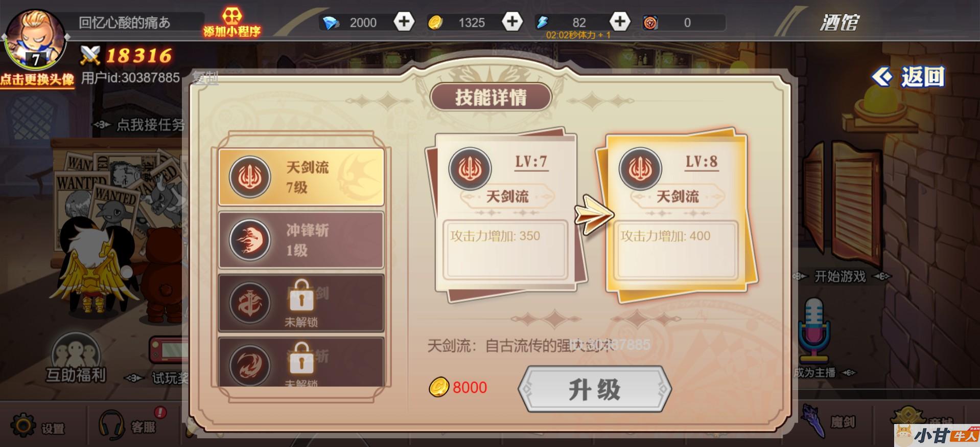This screenshot has height=447, width=980.
Task: Click the 升级 upgrade button
Action: (594, 389)
